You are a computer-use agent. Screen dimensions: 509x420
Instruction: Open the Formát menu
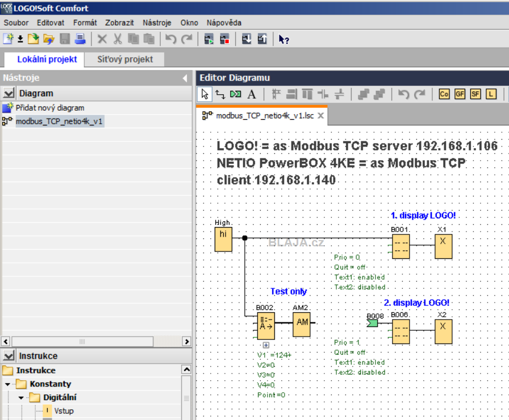(x=85, y=23)
